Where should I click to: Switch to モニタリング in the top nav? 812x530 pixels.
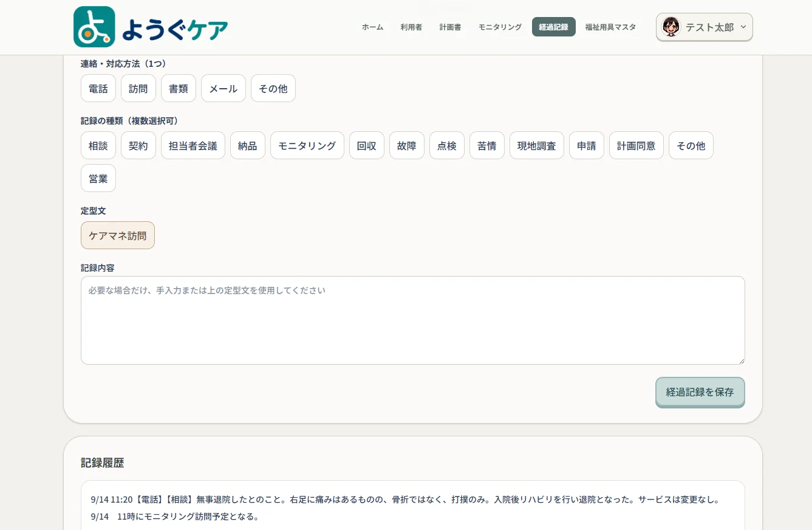pos(500,27)
